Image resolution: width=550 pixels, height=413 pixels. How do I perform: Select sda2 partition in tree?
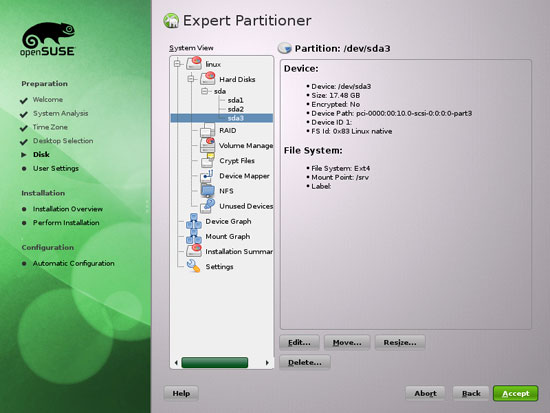235,109
